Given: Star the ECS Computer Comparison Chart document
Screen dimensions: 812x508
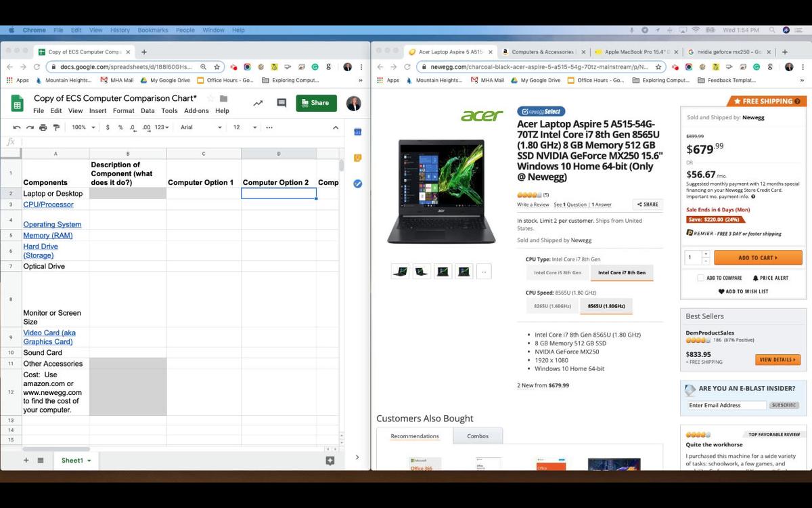Looking at the screenshot, I should pyautogui.click(x=210, y=98).
